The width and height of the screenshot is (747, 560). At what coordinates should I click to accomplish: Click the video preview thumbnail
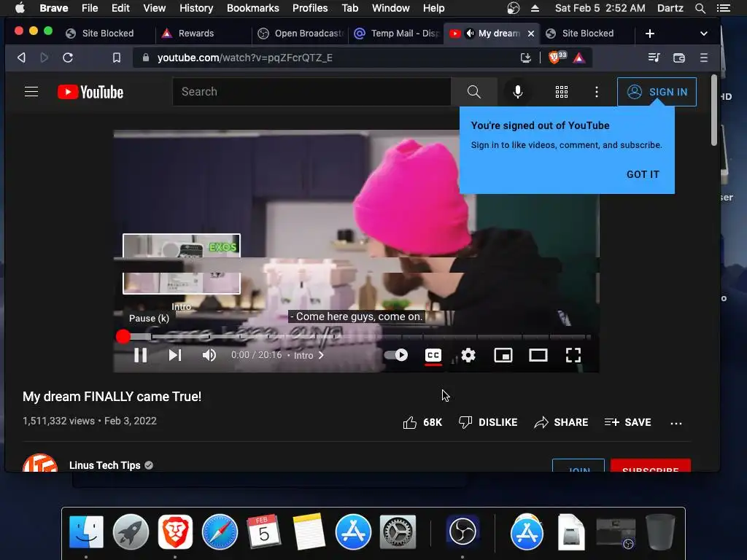click(x=182, y=264)
